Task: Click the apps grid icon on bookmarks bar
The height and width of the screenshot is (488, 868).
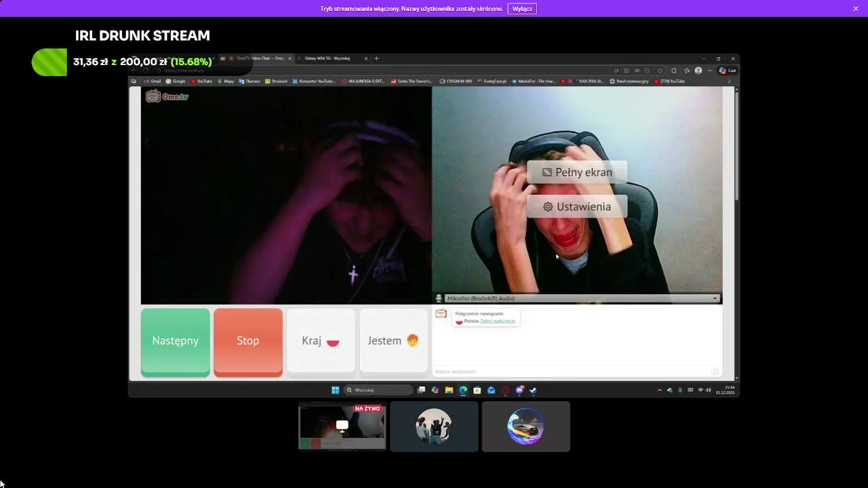Action: coord(134,81)
